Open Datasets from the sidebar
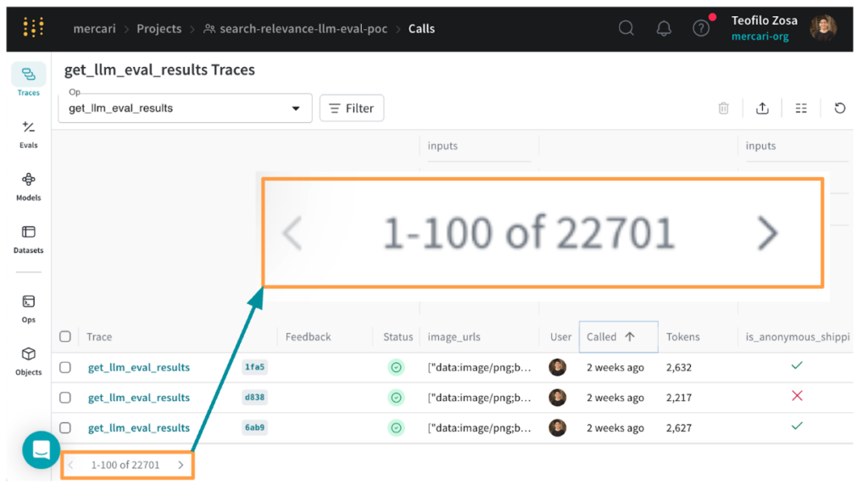 pyautogui.click(x=28, y=238)
